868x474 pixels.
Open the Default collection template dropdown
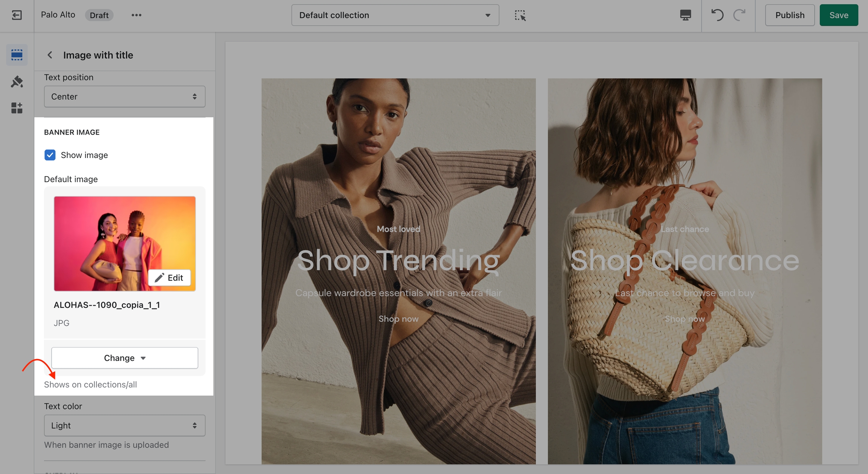point(395,15)
